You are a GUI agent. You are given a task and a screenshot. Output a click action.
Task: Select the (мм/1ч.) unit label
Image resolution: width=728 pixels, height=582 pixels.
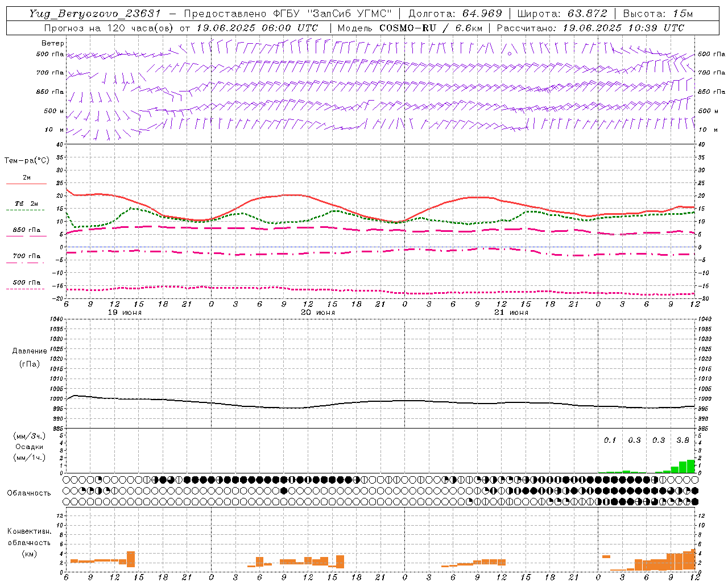(30, 458)
